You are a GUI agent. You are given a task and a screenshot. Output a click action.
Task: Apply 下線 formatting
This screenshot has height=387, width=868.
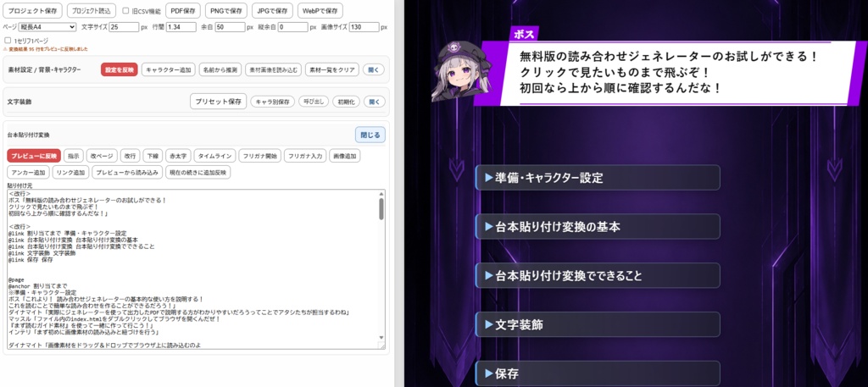pos(153,156)
